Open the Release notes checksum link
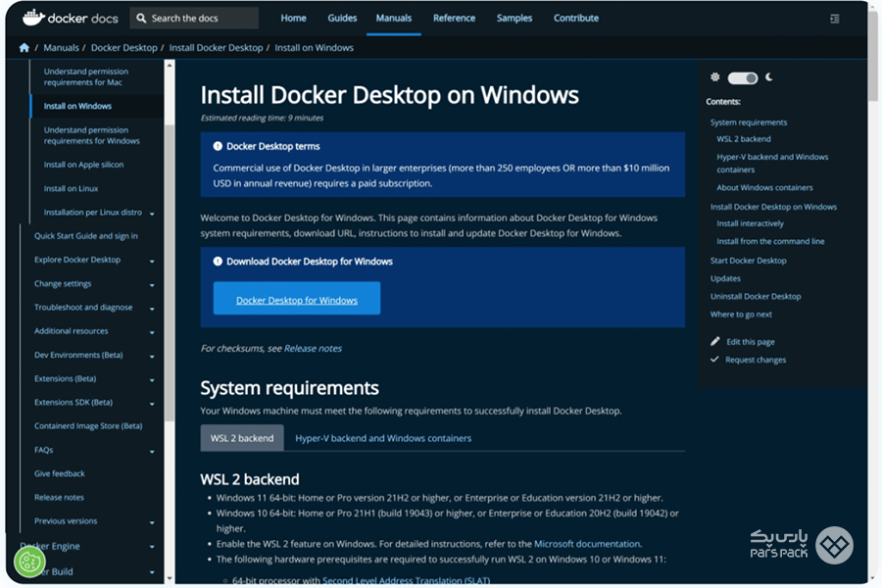The height and width of the screenshot is (588, 882). click(313, 348)
